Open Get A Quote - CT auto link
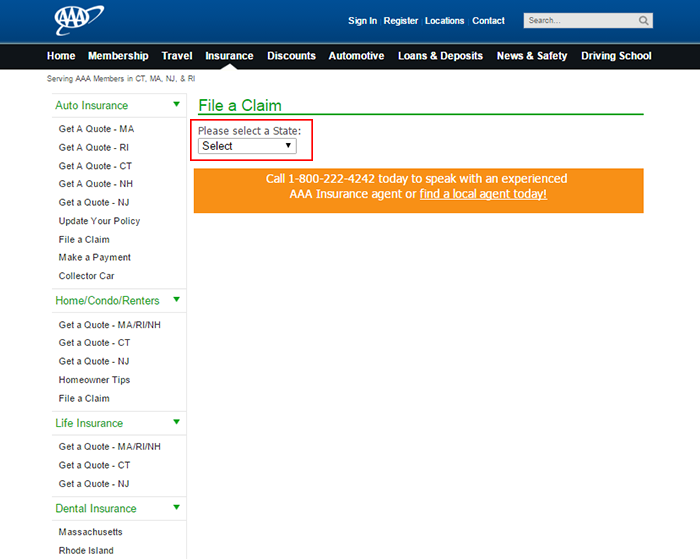The image size is (700, 559). coord(95,166)
